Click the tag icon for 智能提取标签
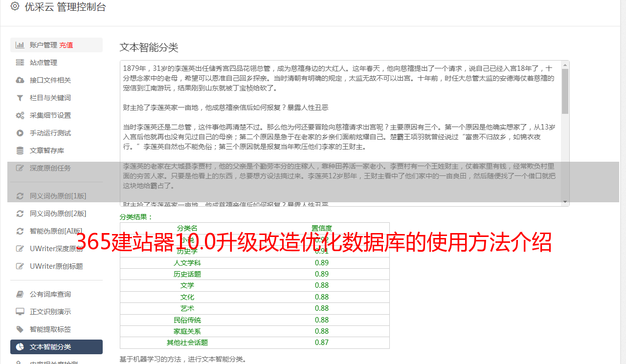The image size is (626, 364). 20,329
